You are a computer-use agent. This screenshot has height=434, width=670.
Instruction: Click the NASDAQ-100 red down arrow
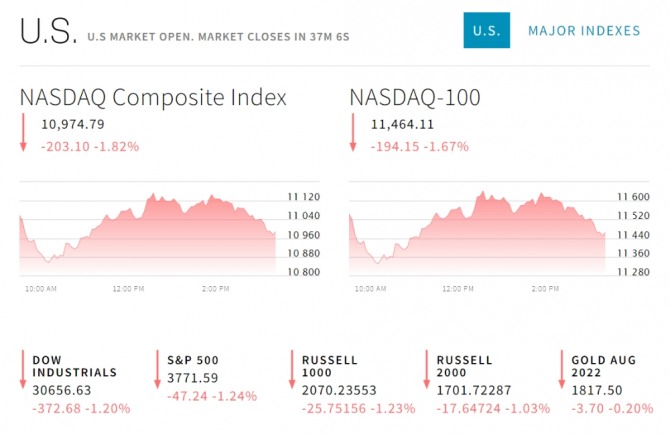click(x=352, y=133)
